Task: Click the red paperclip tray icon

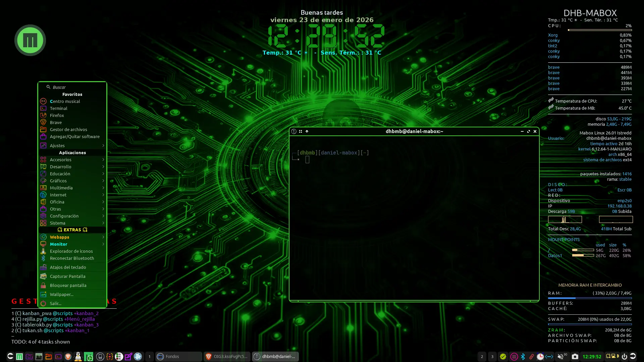Action: (532, 357)
